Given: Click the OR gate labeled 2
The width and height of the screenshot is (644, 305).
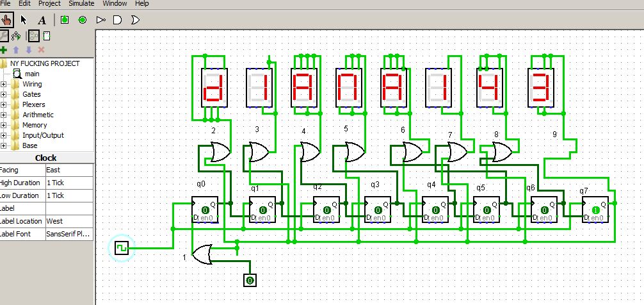Looking at the screenshot, I should (220, 152).
